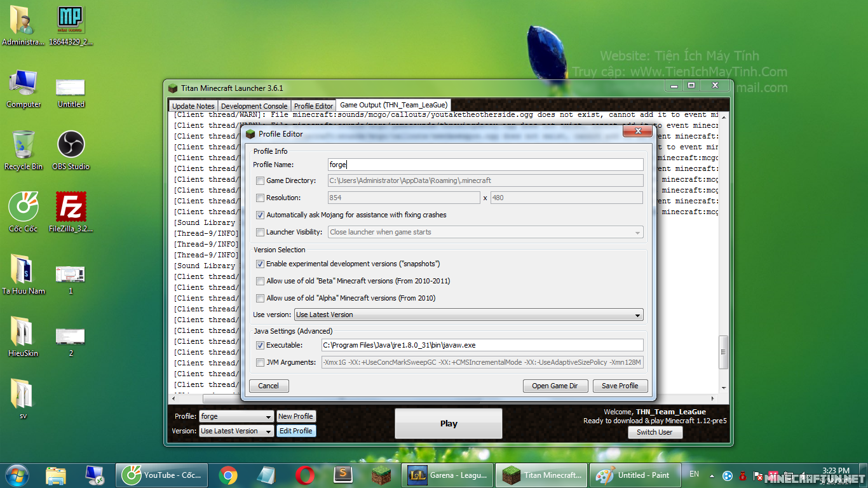Switch to the Update Notes tab

[x=193, y=106]
